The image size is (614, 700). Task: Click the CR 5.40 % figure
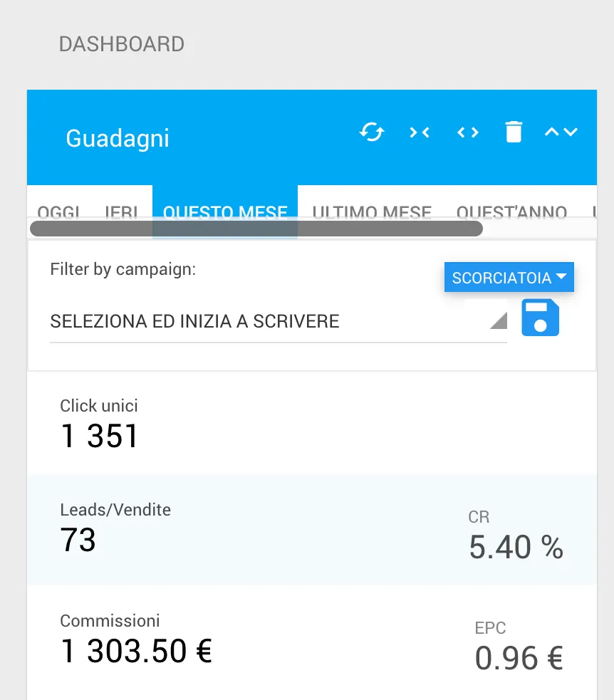tap(516, 547)
